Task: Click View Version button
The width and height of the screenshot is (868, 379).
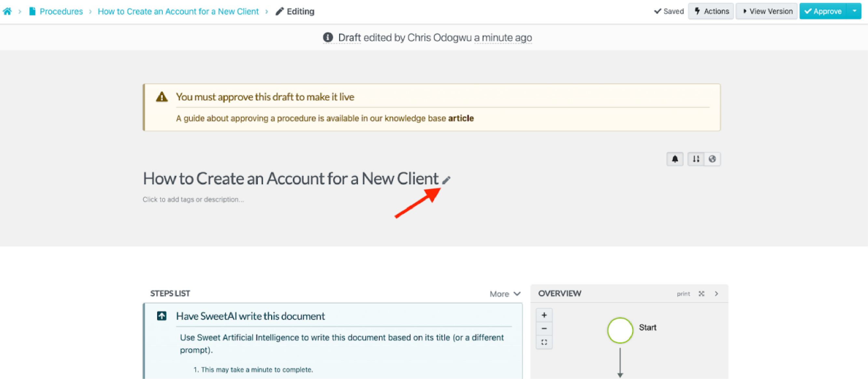Action: coord(766,11)
